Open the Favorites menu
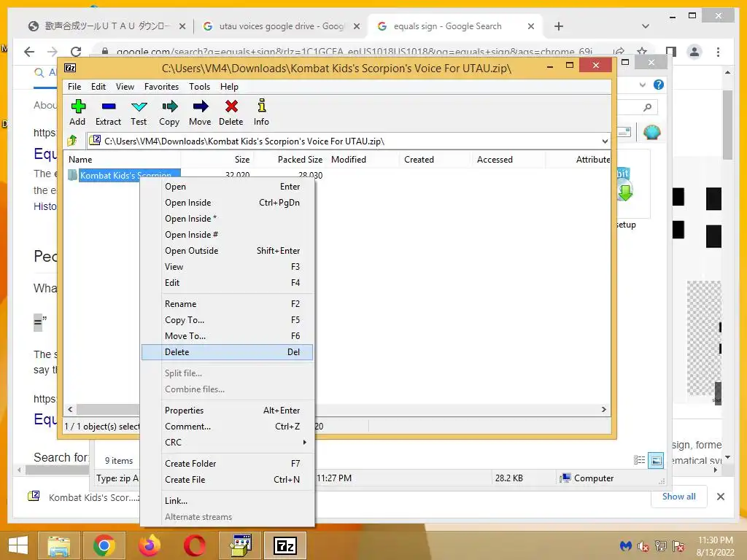Image resolution: width=747 pixels, height=560 pixels. click(161, 87)
